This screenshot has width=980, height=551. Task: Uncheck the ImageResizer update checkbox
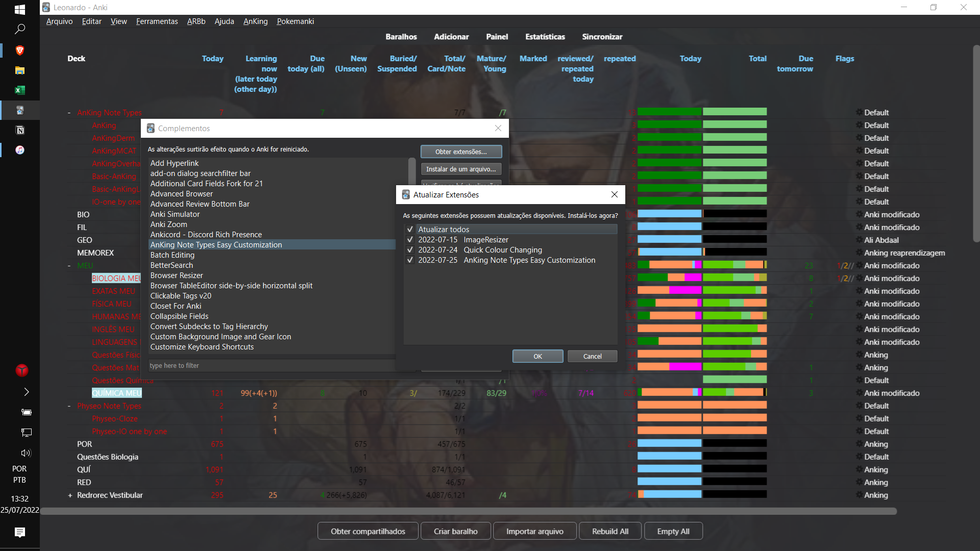point(410,240)
